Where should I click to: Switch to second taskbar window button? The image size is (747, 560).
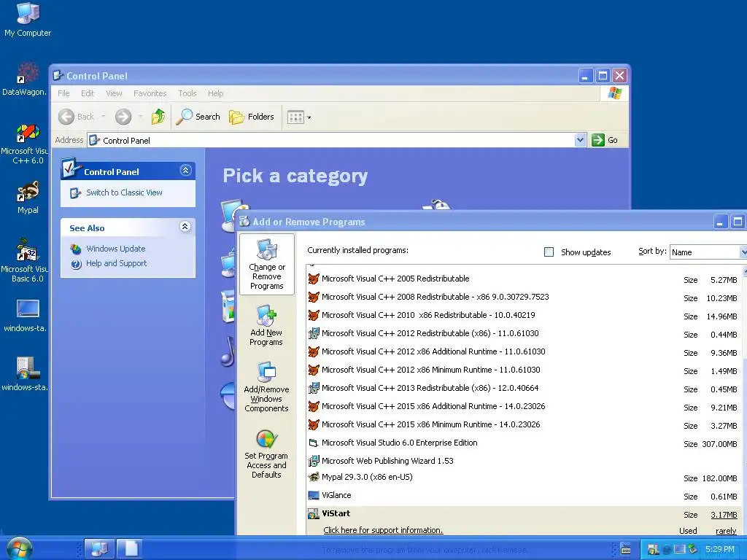click(130, 548)
